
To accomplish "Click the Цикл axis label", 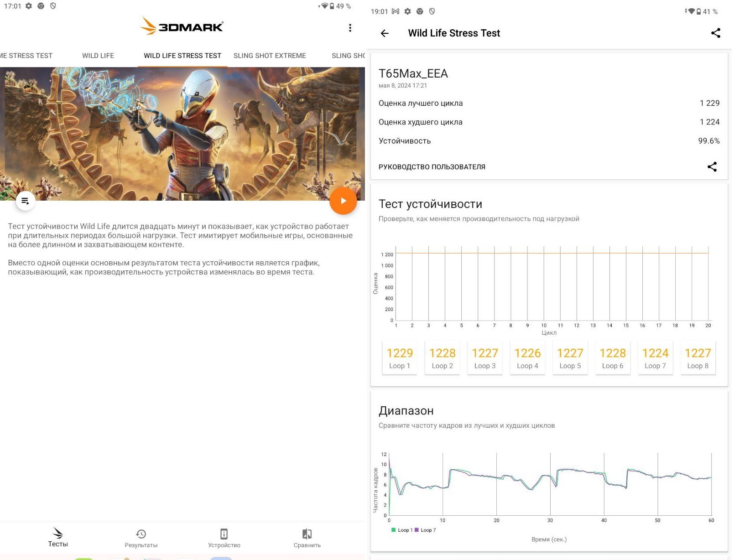I will tap(549, 333).
